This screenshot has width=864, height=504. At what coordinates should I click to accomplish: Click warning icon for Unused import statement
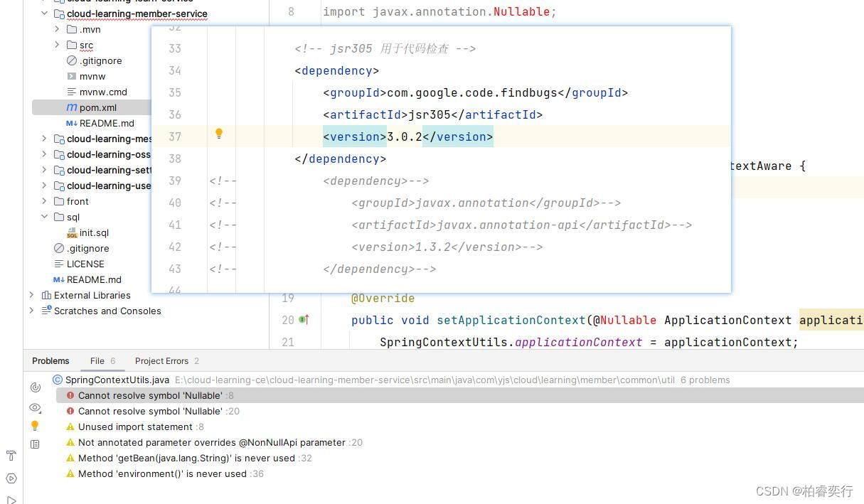click(x=70, y=427)
